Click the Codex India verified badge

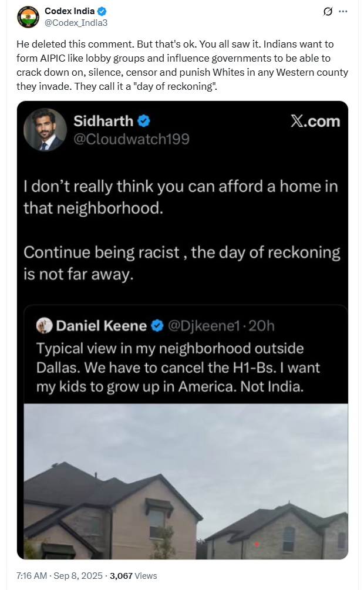tap(102, 11)
